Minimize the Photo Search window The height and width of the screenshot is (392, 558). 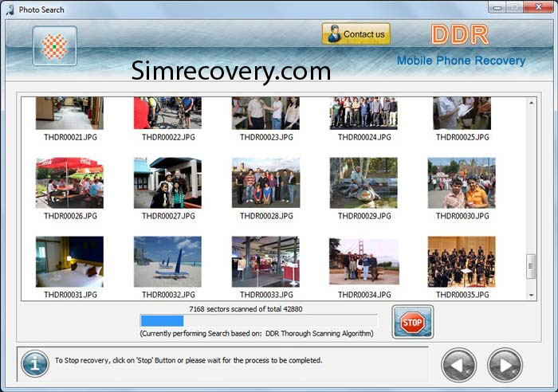click(x=497, y=7)
